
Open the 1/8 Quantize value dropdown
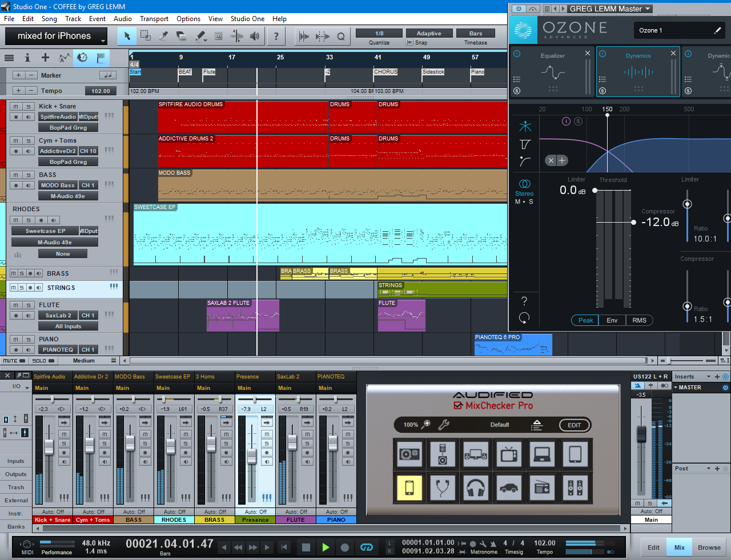(379, 34)
